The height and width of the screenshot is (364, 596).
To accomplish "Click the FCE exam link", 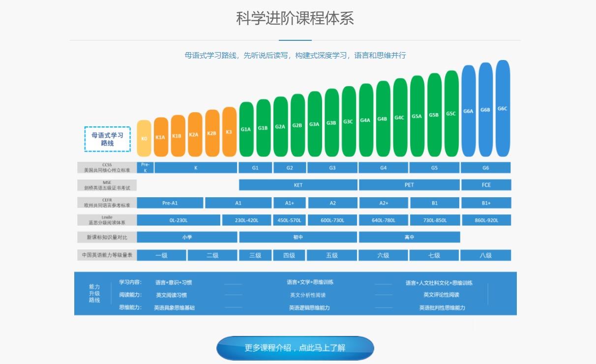I will pos(486,185).
